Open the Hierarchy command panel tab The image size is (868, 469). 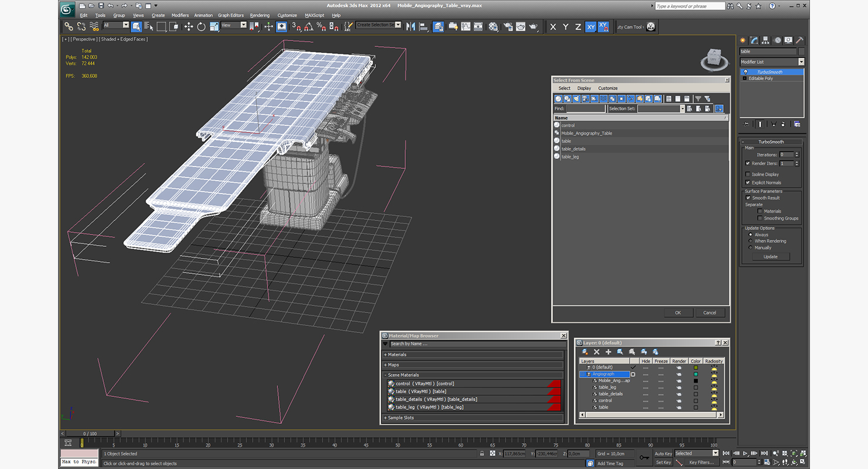click(766, 40)
